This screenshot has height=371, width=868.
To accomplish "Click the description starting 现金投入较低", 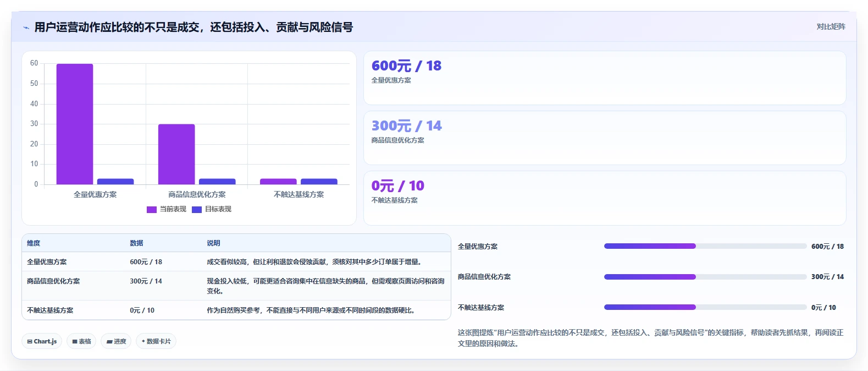I will pyautogui.click(x=325, y=286).
